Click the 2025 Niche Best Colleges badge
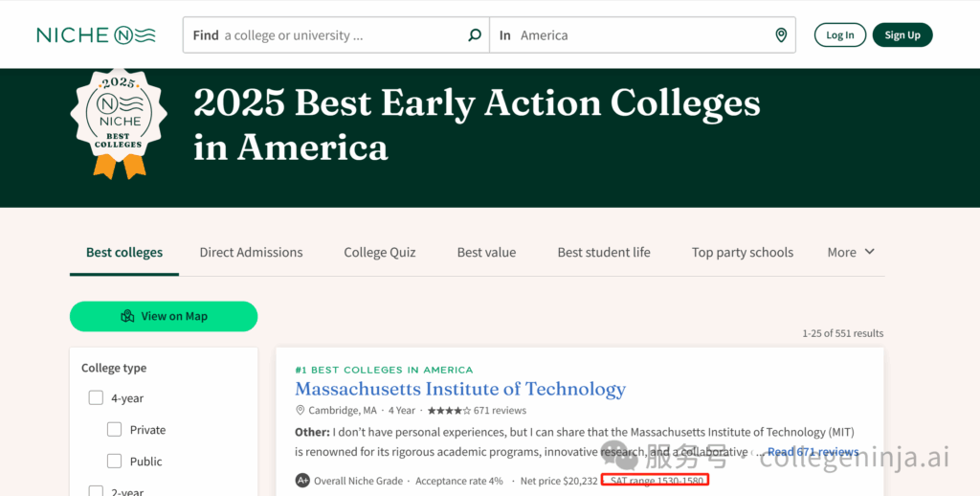 tap(119, 124)
